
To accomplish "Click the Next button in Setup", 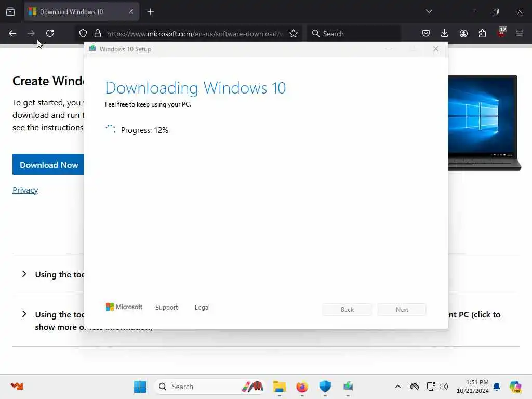I will (402, 310).
